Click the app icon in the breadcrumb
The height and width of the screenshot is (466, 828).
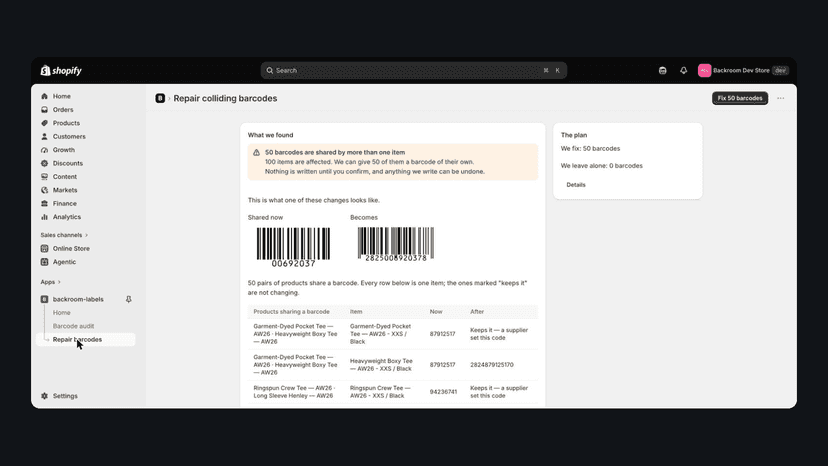tap(160, 98)
